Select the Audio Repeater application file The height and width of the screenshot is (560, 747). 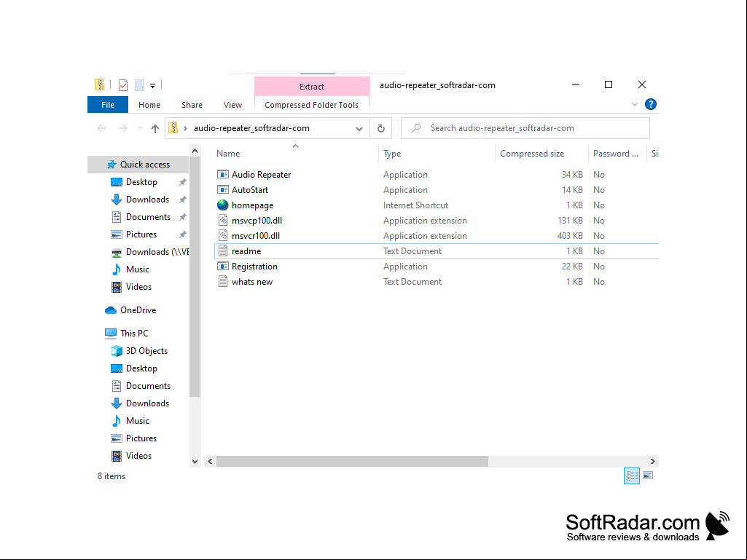point(261,175)
